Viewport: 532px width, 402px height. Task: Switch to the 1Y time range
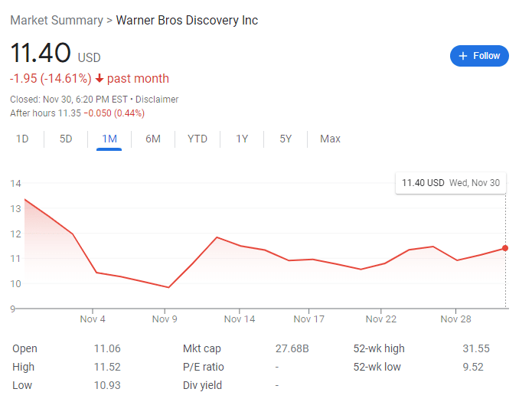click(242, 139)
